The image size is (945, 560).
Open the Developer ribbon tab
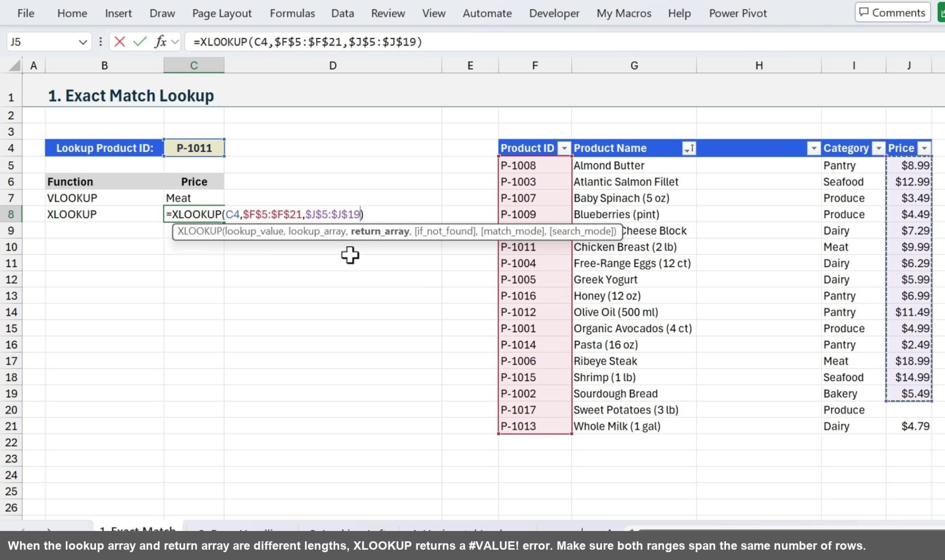[554, 13]
